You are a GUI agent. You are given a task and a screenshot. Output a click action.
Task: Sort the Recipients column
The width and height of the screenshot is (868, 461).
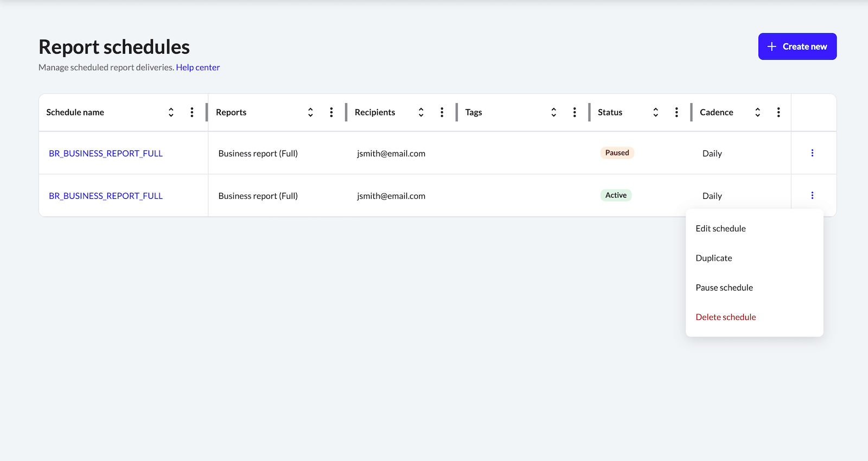tap(421, 112)
